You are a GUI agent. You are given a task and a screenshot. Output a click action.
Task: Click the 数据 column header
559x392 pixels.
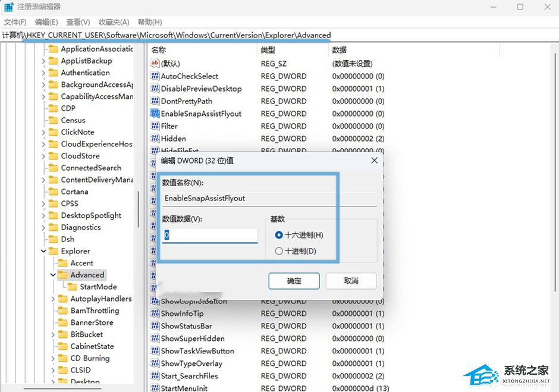(x=413, y=50)
